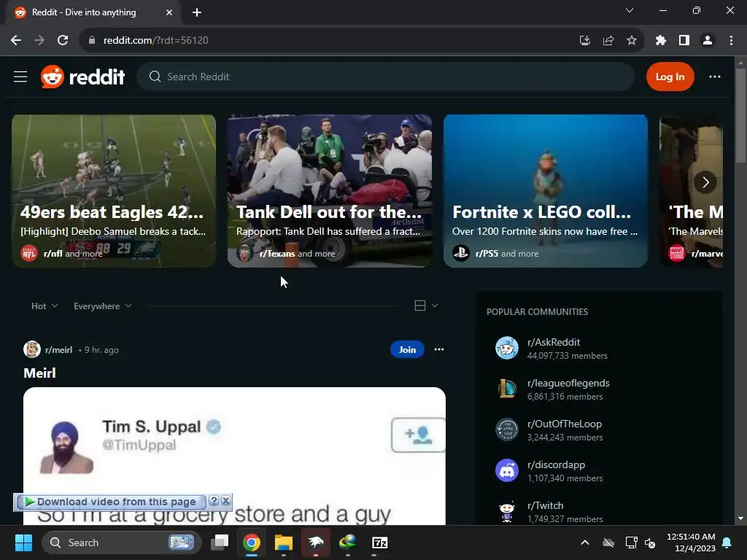The height and width of the screenshot is (560, 747).
Task: Open r/Twitch community link
Action: [x=545, y=506]
